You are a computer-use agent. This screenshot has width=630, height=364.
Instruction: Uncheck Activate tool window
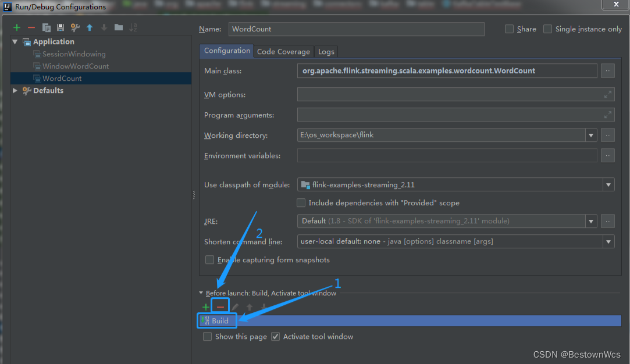coord(275,336)
